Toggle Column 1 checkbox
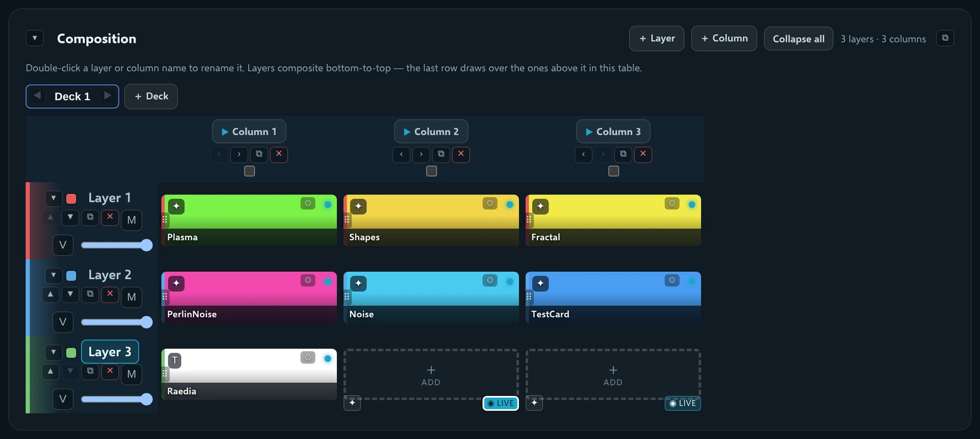 tap(249, 171)
